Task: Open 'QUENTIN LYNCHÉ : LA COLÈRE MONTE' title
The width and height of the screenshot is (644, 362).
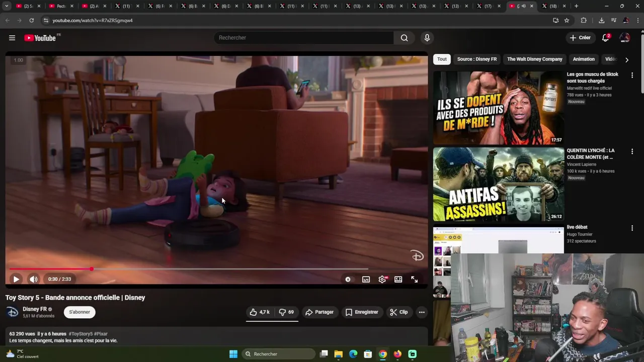Action: (591, 154)
